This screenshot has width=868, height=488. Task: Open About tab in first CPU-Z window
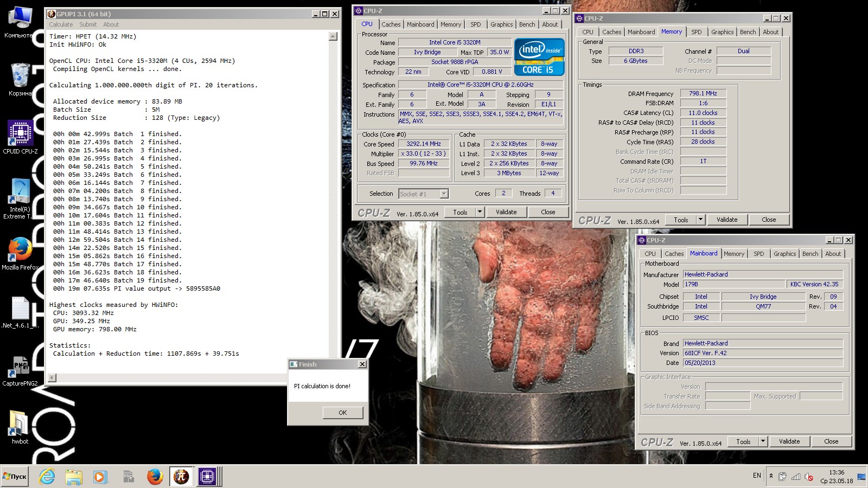pos(550,24)
